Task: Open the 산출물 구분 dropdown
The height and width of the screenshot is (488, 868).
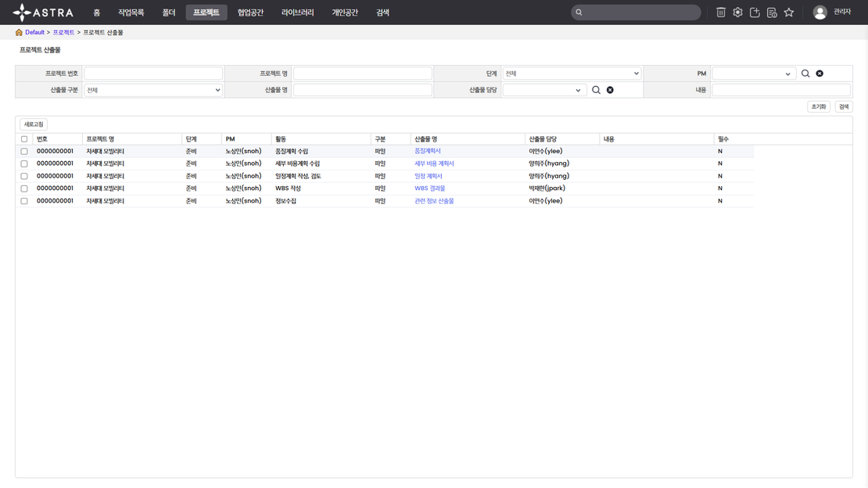Action: pyautogui.click(x=153, y=90)
